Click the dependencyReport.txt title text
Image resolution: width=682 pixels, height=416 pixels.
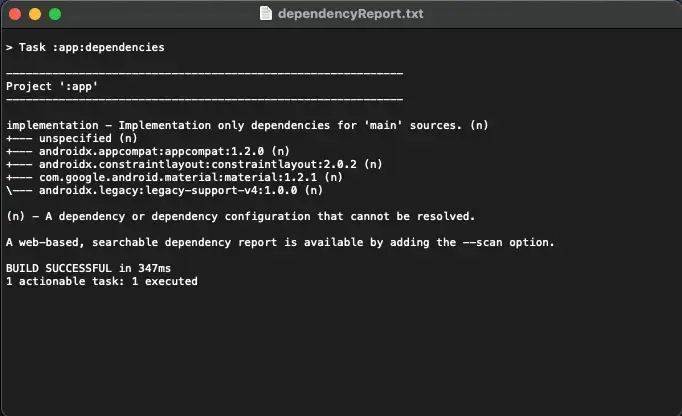350,14
